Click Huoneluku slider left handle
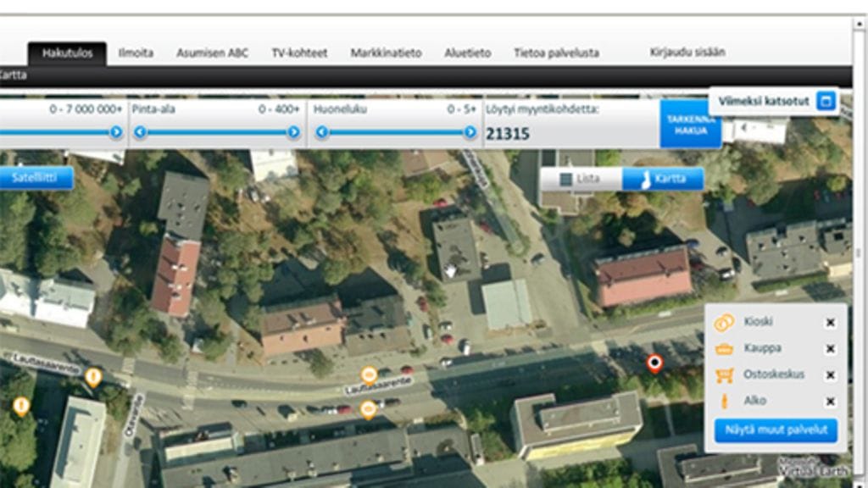Viewport: 868px width, 488px height. coord(322,132)
